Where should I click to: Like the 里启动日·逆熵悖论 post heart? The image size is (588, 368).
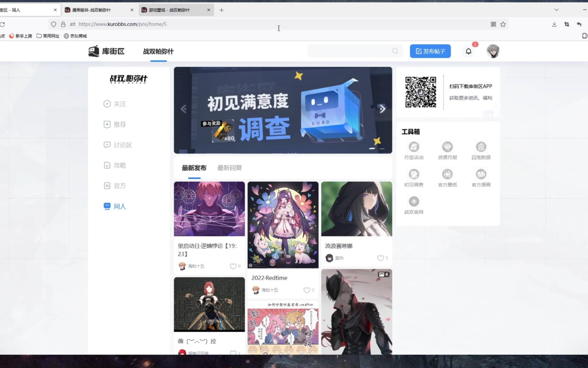(x=233, y=266)
